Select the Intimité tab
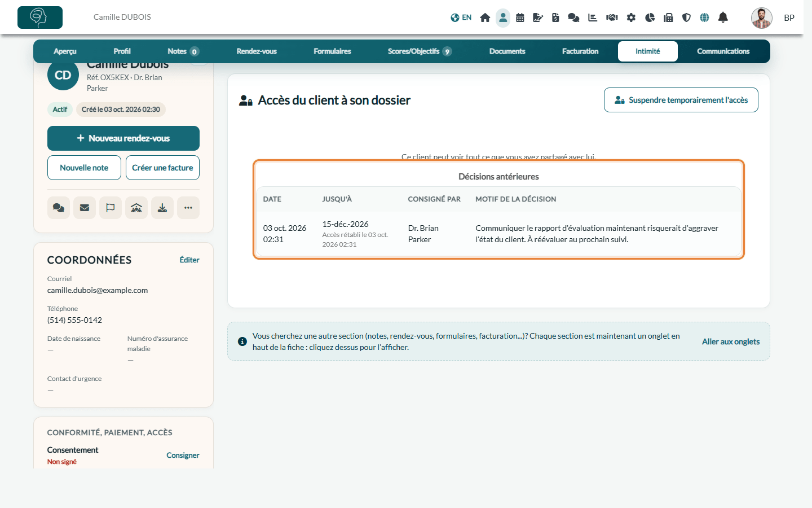The image size is (812, 508). point(648,51)
